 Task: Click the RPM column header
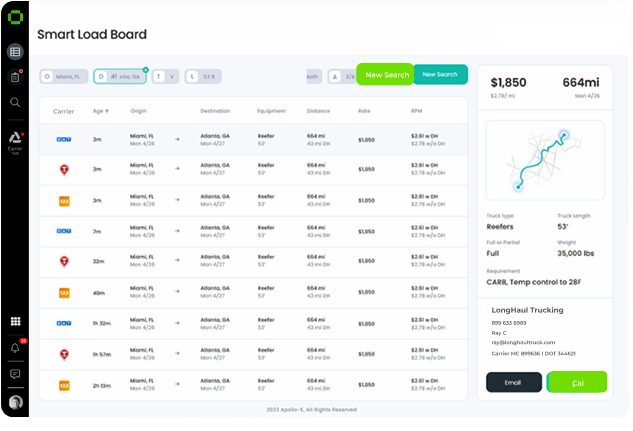coord(417,111)
